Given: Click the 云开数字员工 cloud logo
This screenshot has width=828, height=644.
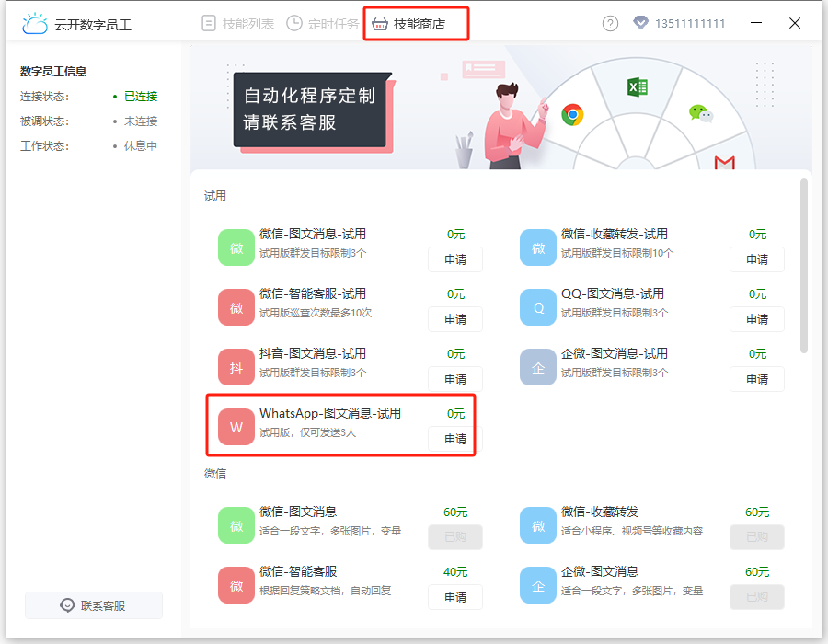Looking at the screenshot, I should 35,24.
